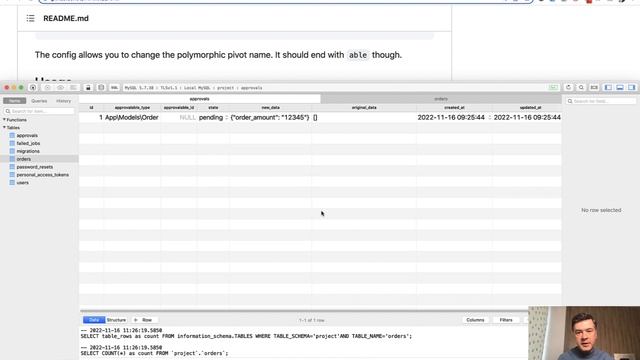
Task: Click the commit/connection icon next to window controls
Action: click(x=33, y=88)
